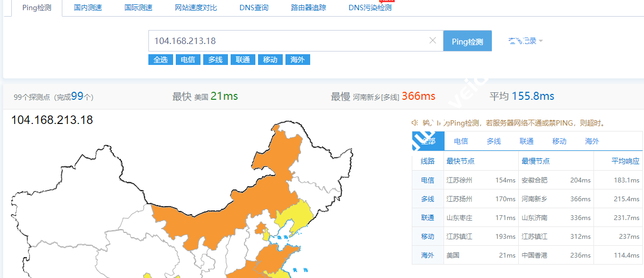Image resolution: width=644 pixels, height=278 pixels.
Task: Click the 最慢节点 column header
Action: (x=535, y=161)
